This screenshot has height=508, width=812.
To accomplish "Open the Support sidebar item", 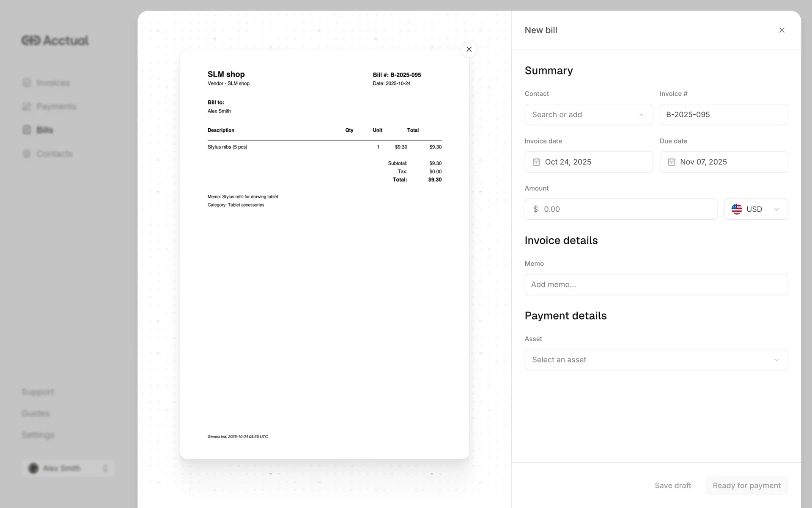I will [38, 392].
